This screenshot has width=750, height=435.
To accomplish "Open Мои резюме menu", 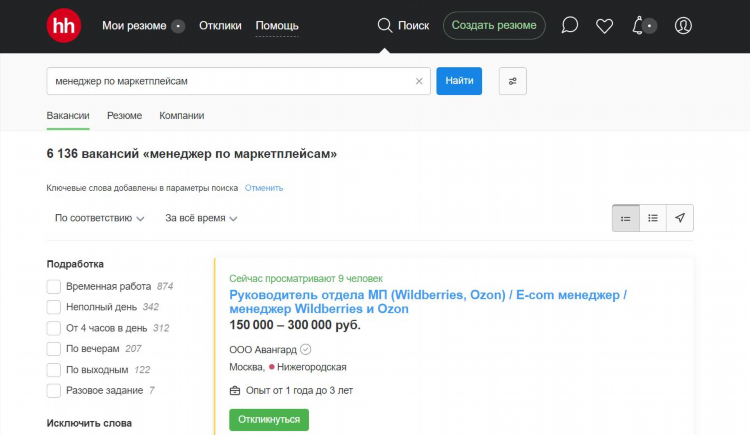I will pyautogui.click(x=134, y=26).
